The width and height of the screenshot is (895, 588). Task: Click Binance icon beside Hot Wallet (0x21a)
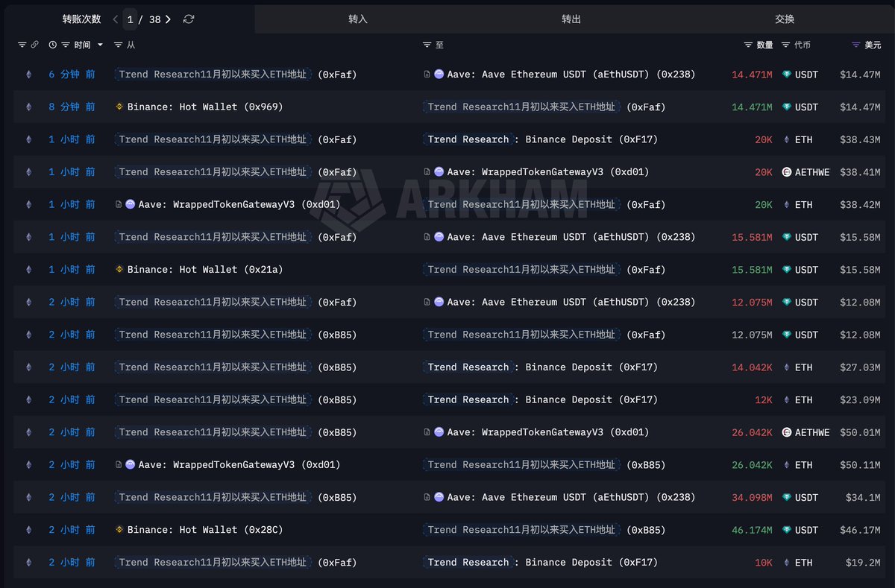(119, 270)
